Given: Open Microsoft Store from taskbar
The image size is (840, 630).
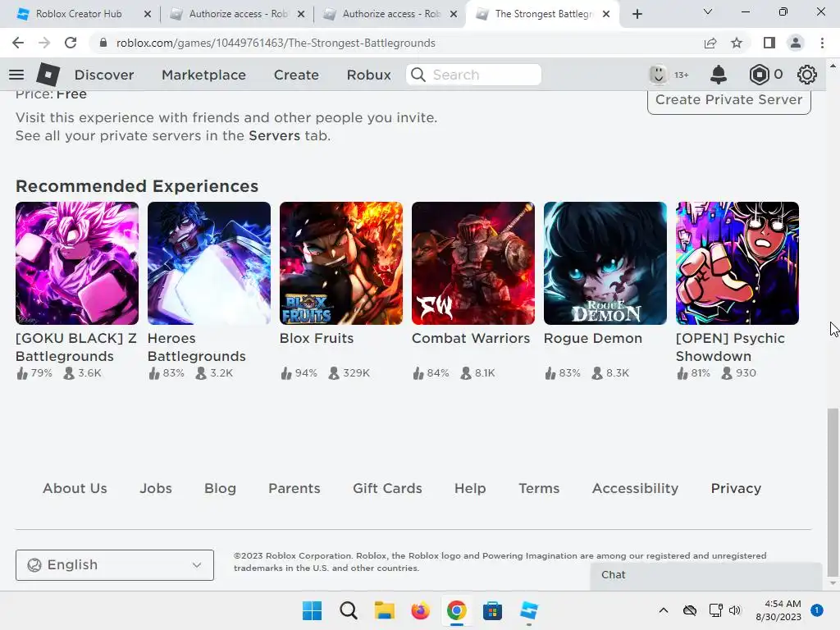Looking at the screenshot, I should click(x=492, y=610).
